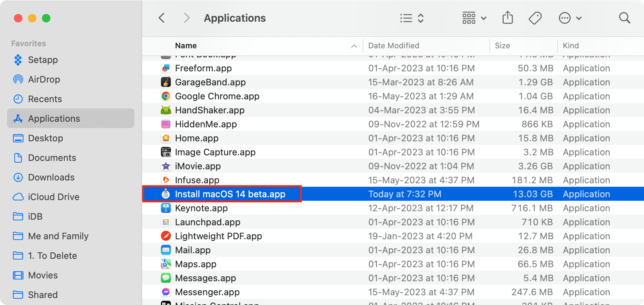Click the HandShaker android icon

click(x=166, y=110)
